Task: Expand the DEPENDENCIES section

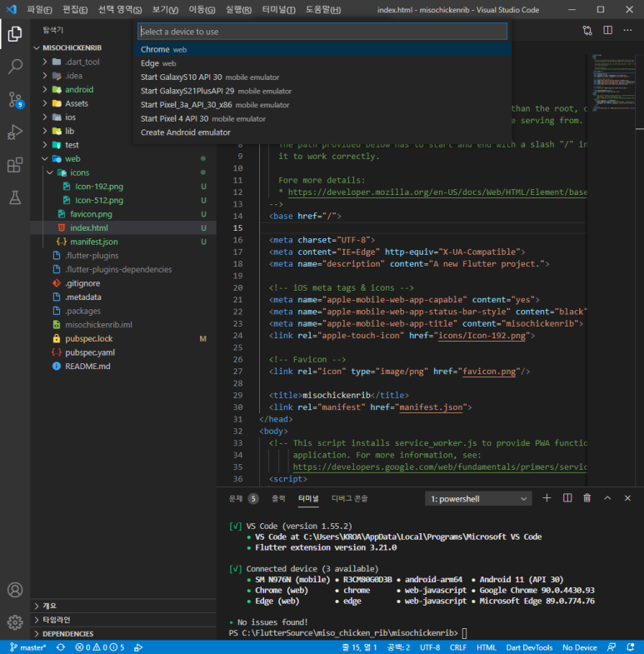Action: coord(123,633)
